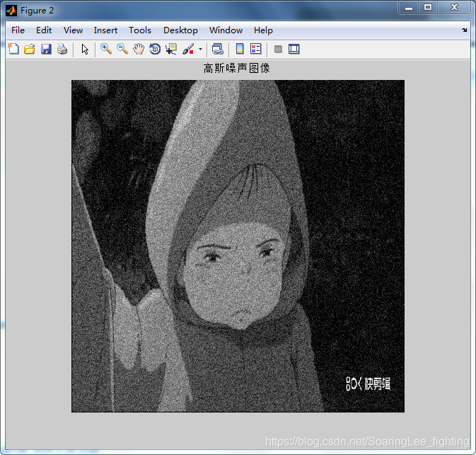476x455 pixels.
Task: Open the Window menu
Action: [226, 30]
